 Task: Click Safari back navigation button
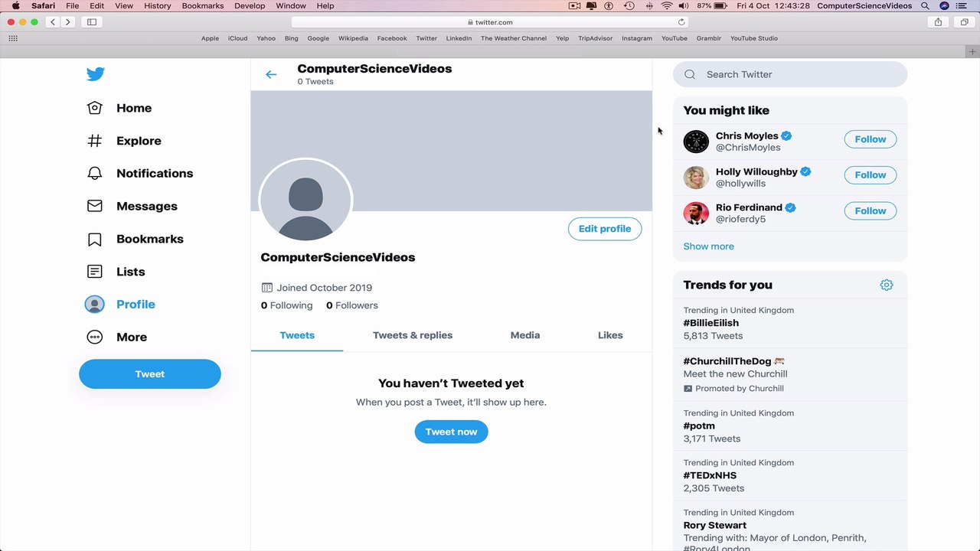53,22
